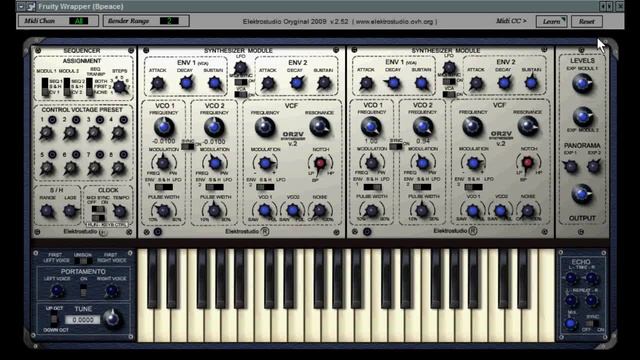
Task: Click Control Voltage Preset button 4
Action: [x=123, y=120]
